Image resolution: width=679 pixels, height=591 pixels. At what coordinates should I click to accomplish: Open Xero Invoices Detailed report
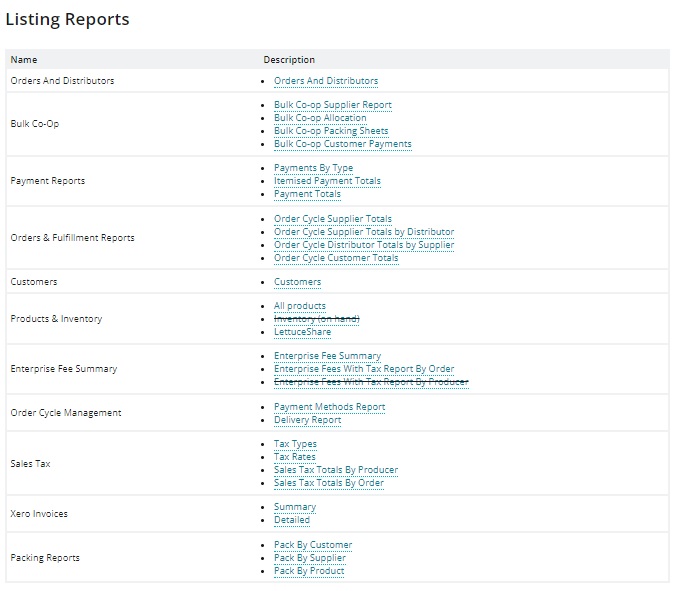[x=291, y=520]
